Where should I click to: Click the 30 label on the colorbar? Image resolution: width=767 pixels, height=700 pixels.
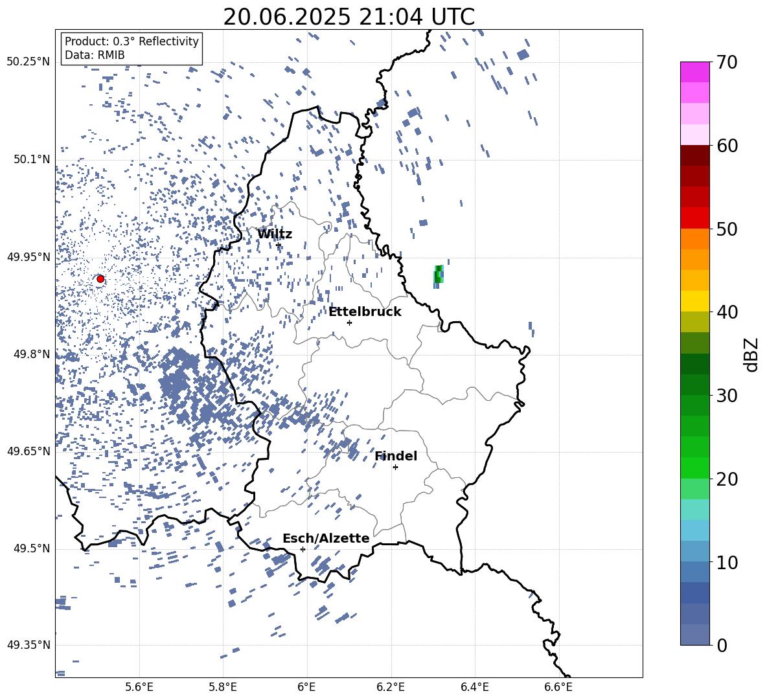727,396
